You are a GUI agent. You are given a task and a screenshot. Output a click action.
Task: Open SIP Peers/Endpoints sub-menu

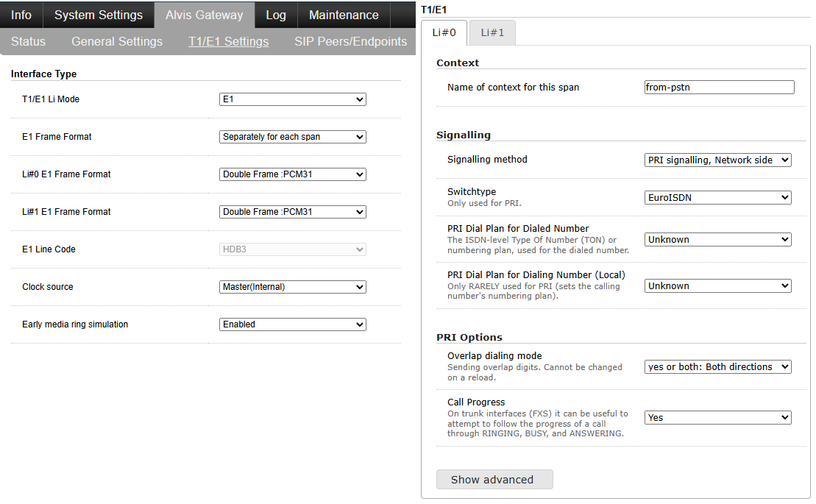point(350,41)
